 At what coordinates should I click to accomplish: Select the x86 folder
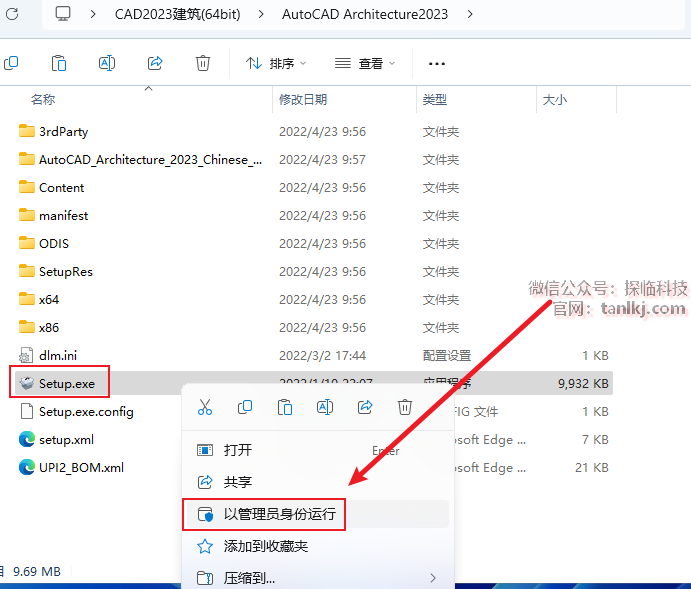click(x=39, y=327)
